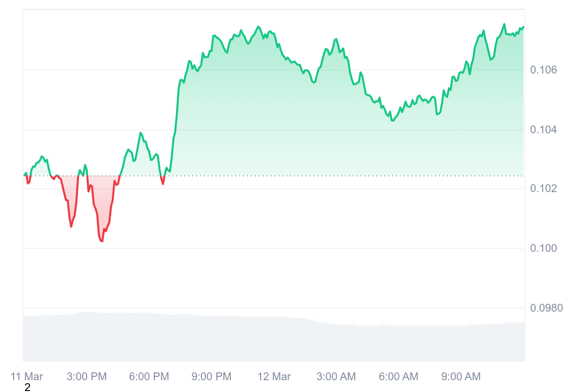Screen dimensions: 588x392
Task: Click the "9:00 PM" time axis label
Action: pos(212,377)
